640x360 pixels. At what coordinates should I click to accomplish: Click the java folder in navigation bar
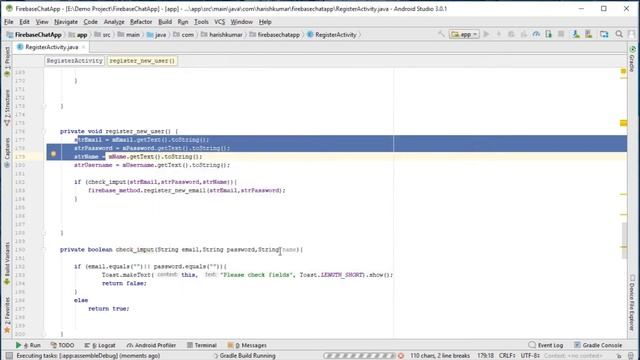click(157, 35)
